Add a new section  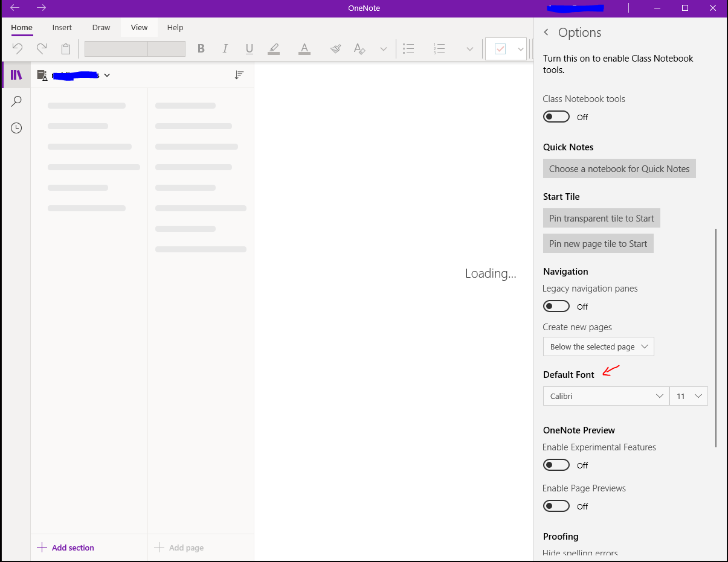[65, 547]
